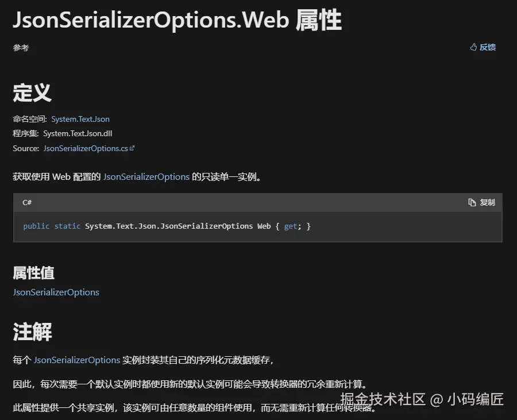
Task: Open JsonSerializerOptions link in 注解 paragraph
Action: pyautogui.click(x=77, y=360)
